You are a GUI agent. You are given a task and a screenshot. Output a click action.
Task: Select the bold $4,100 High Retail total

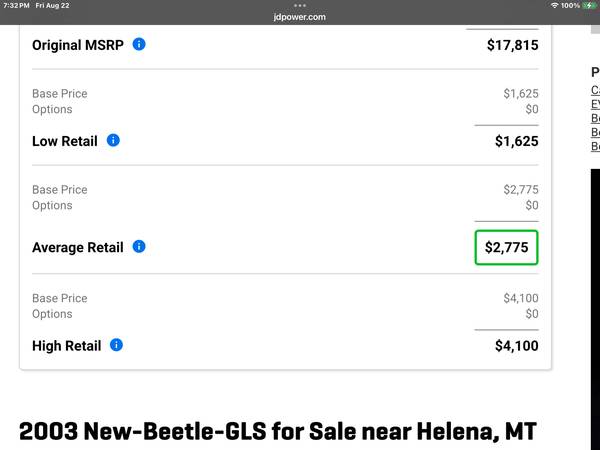[x=517, y=346]
